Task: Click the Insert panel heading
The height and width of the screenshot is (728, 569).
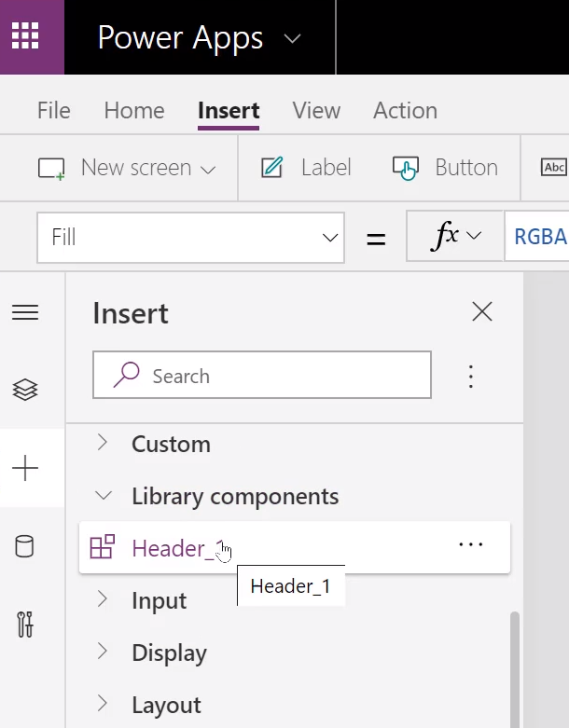Action: pyautogui.click(x=131, y=313)
